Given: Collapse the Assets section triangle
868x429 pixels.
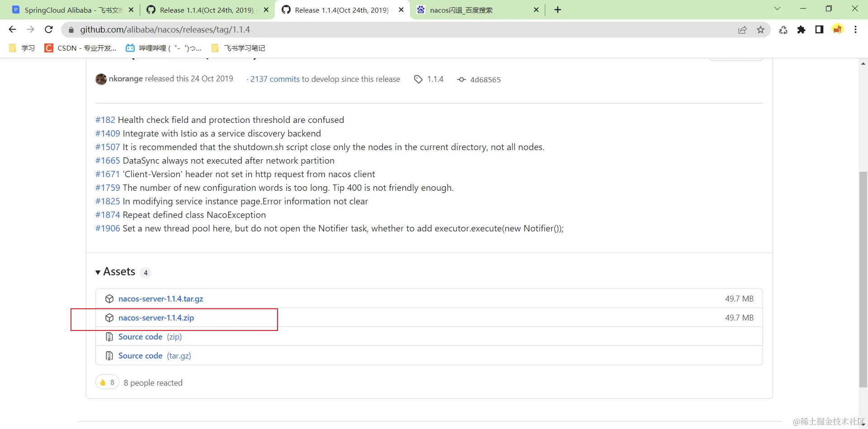Looking at the screenshot, I should click(98, 272).
